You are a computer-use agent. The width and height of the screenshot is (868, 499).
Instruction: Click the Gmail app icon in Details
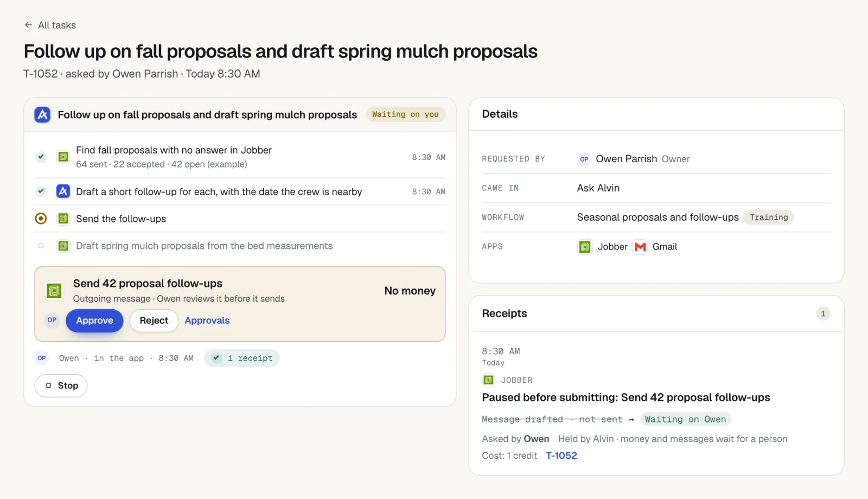[640, 247]
